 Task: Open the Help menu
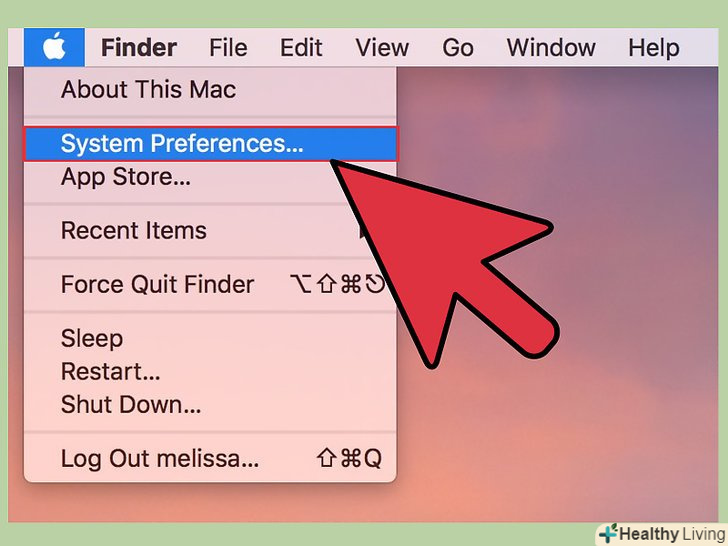click(654, 48)
